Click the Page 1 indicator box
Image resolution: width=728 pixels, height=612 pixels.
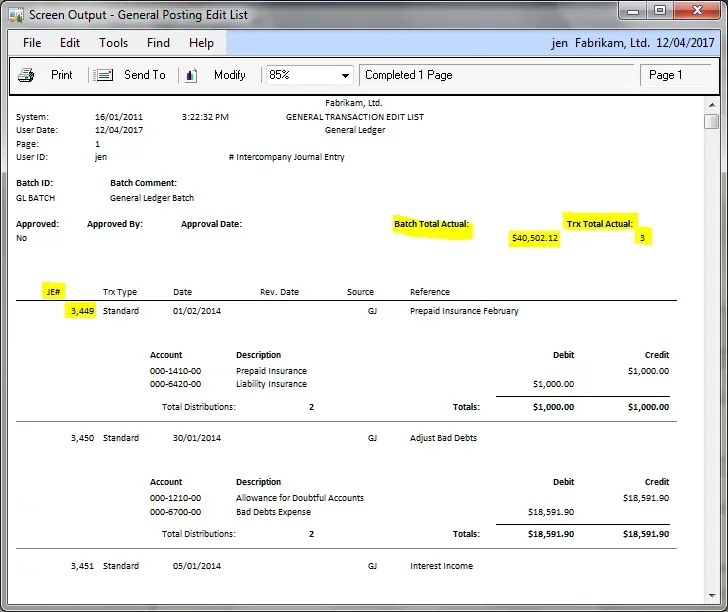(x=667, y=75)
